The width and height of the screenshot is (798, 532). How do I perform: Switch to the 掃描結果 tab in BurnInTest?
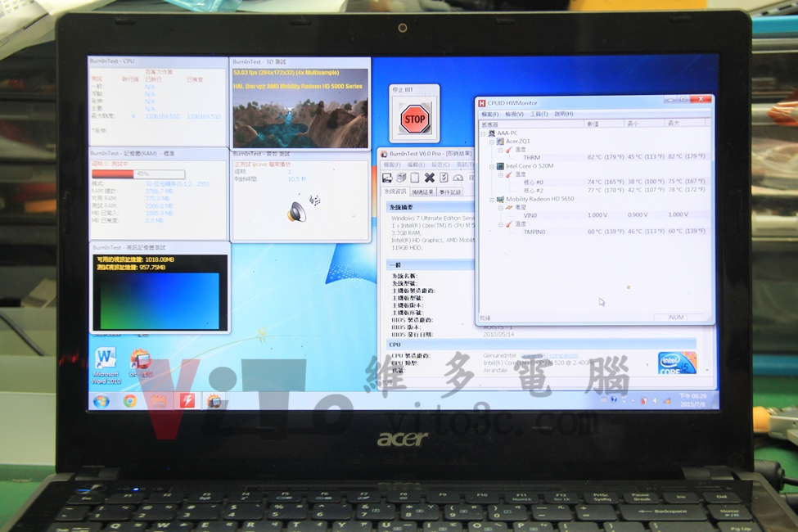click(423, 192)
